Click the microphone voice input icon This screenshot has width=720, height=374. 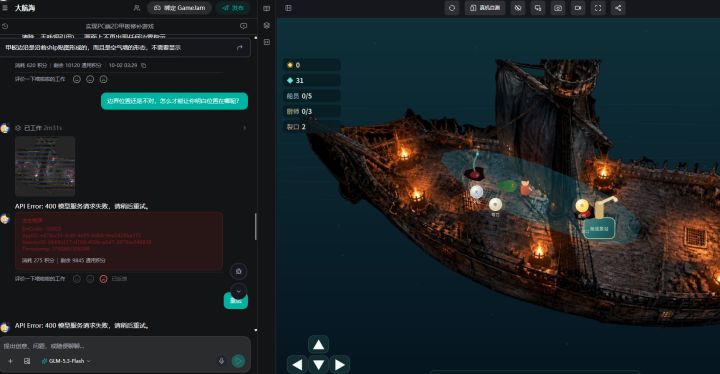(x=221, y=361)
